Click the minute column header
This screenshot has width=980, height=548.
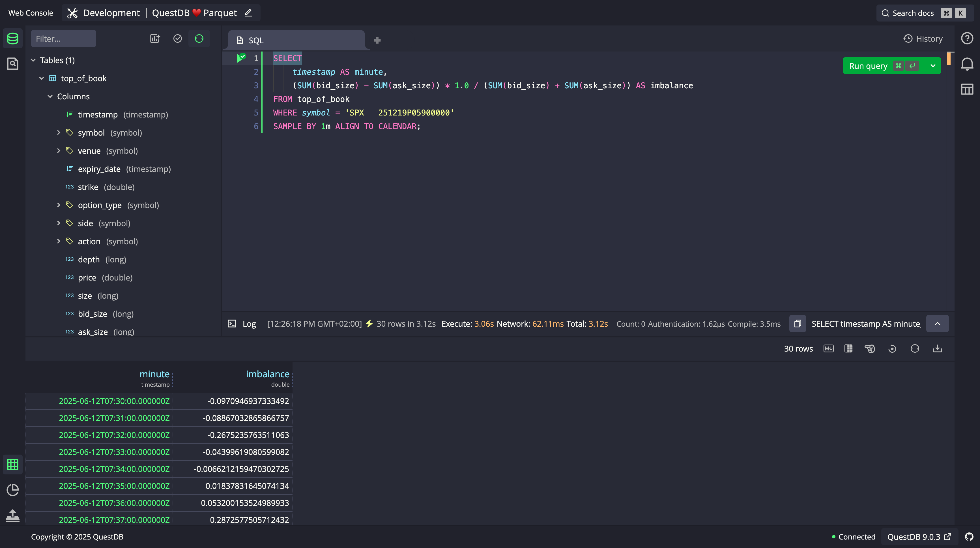(154, 374)
